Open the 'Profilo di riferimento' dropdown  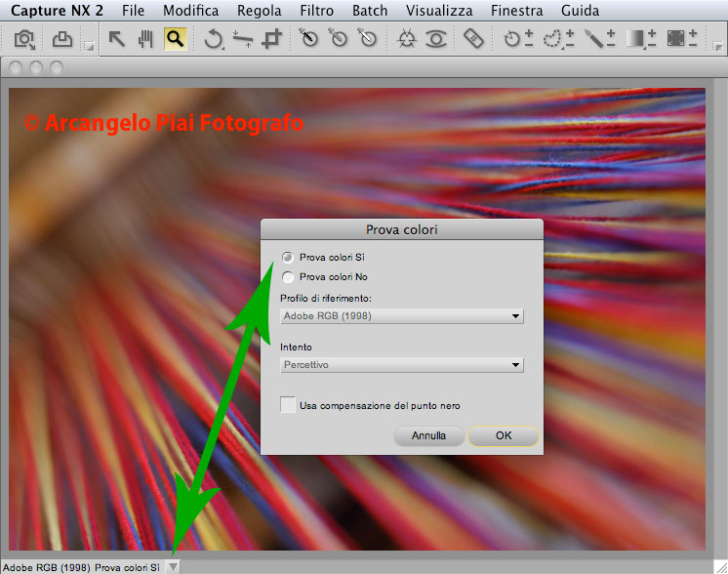(x=402, y=316)
